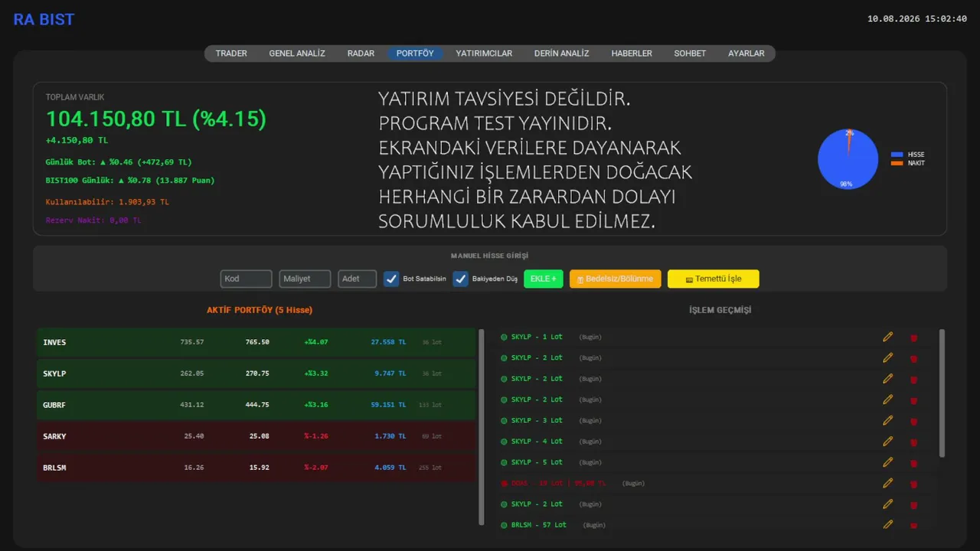Edit the BRLSM - 57 Lot transaction
Image resolution: width=980 pixels, height=551 pixels.
click(888, 524)
